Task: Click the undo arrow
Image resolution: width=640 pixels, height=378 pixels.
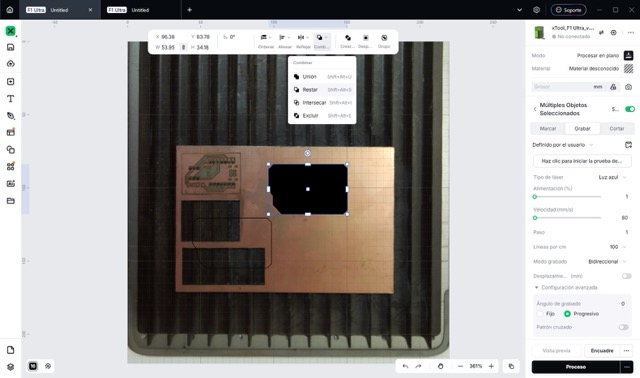Action: (405, 366)
